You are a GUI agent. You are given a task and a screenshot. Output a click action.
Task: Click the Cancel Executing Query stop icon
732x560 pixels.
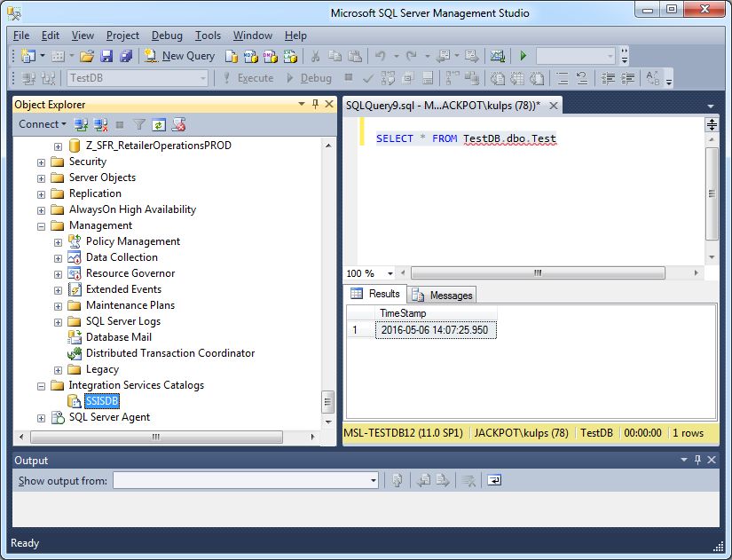point(349,77)
